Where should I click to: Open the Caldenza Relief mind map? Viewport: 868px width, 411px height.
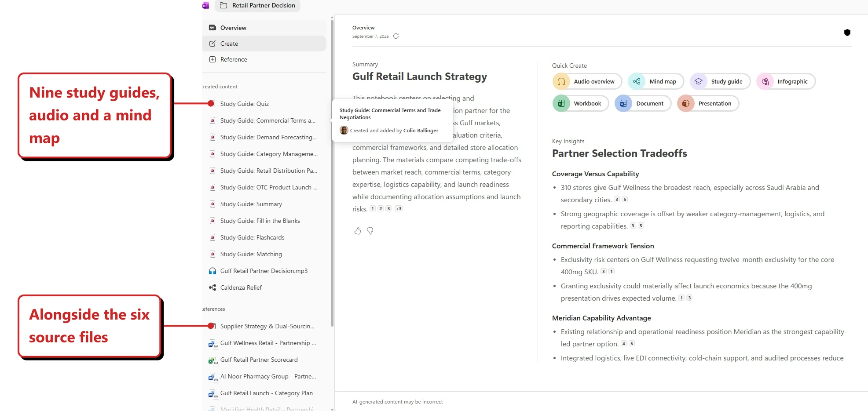click(264, 287)
